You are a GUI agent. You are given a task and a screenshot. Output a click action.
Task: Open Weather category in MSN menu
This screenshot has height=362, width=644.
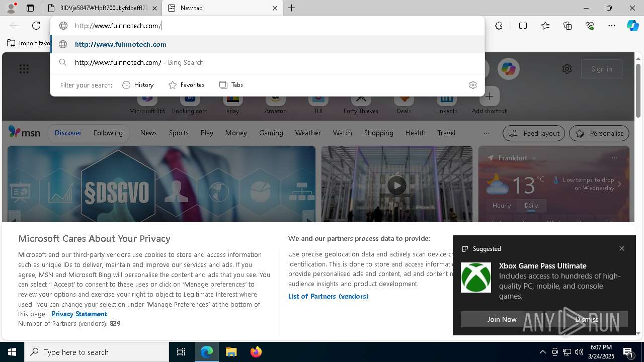pos(308,133)
